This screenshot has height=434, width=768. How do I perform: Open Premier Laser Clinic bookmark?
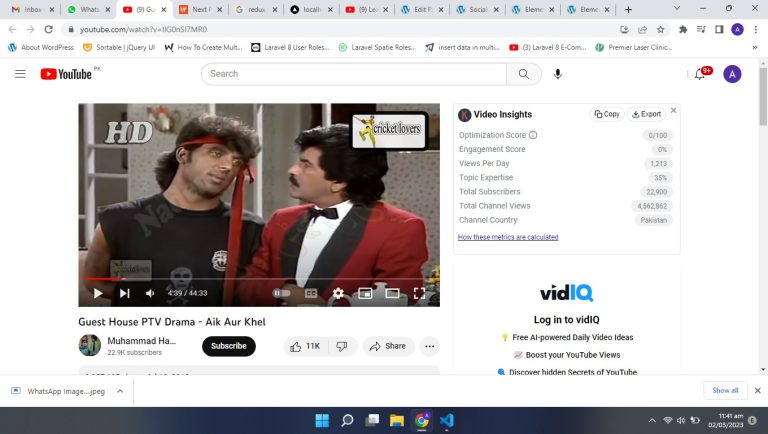634,48
